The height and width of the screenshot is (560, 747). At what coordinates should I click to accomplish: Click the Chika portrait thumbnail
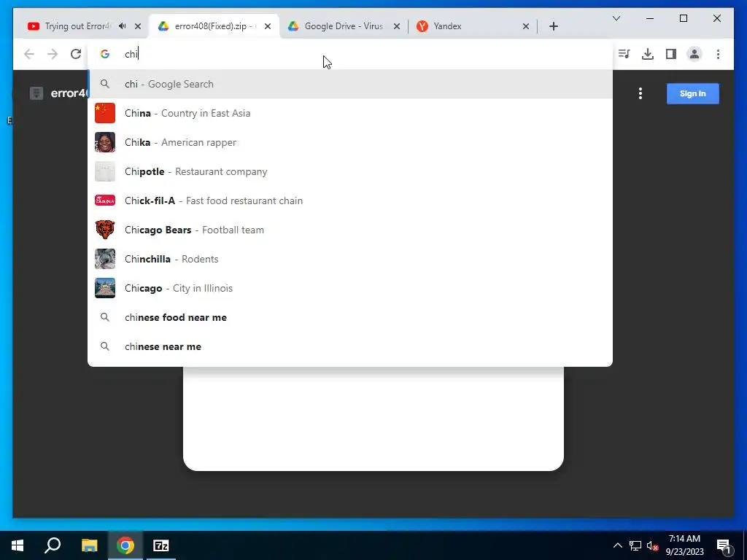tap(105, 142)
